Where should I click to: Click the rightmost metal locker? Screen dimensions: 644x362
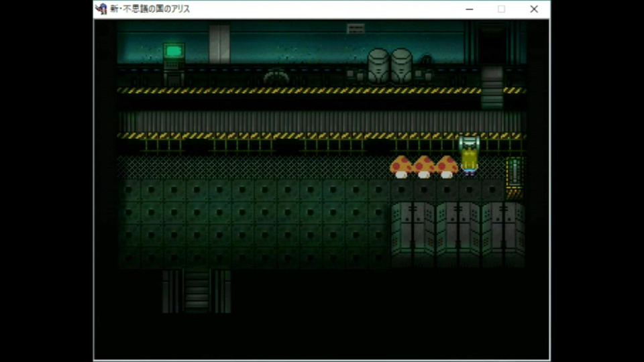coord(503,234)
